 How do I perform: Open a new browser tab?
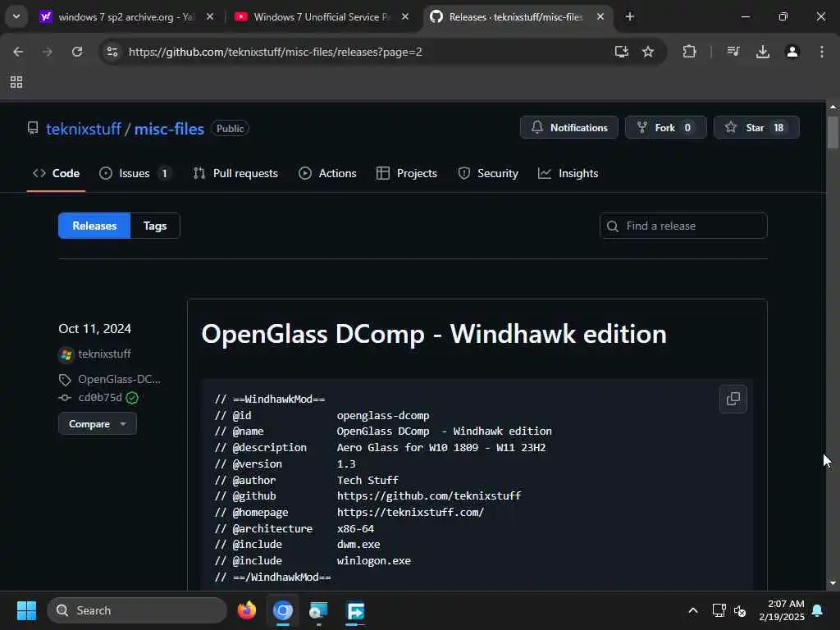pos(630,17)
